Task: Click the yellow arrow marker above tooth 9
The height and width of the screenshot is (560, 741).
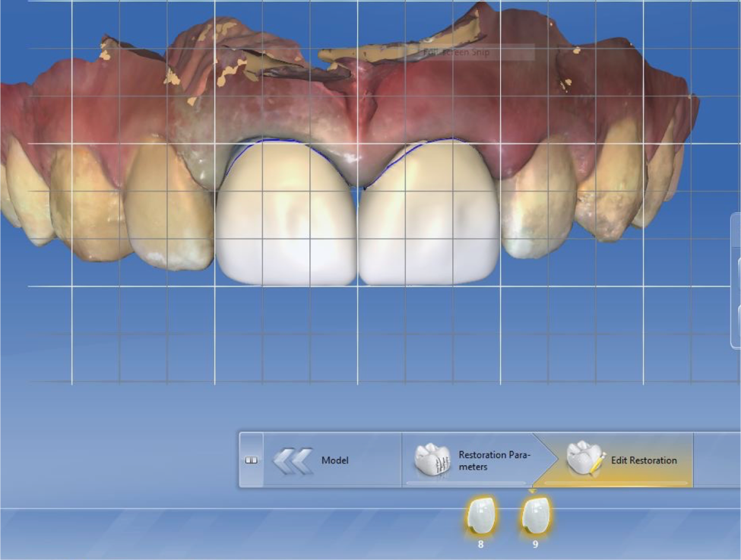Action: (x=532, y=492)
